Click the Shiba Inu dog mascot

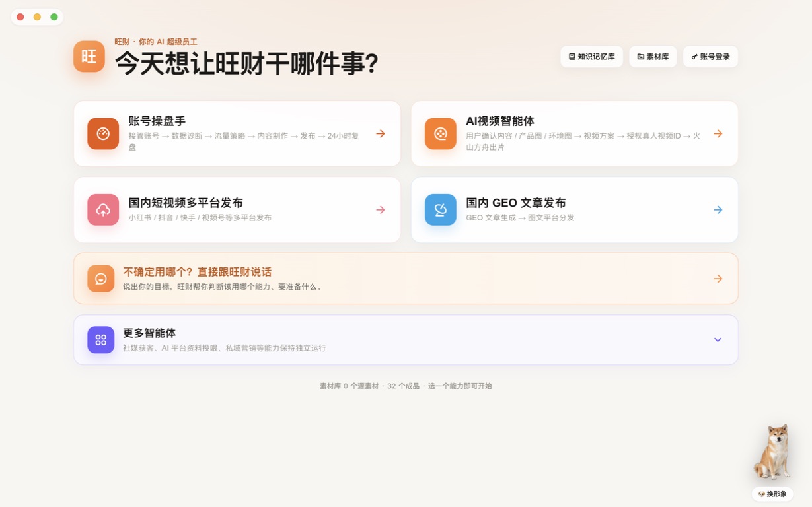tap(772, 452)
